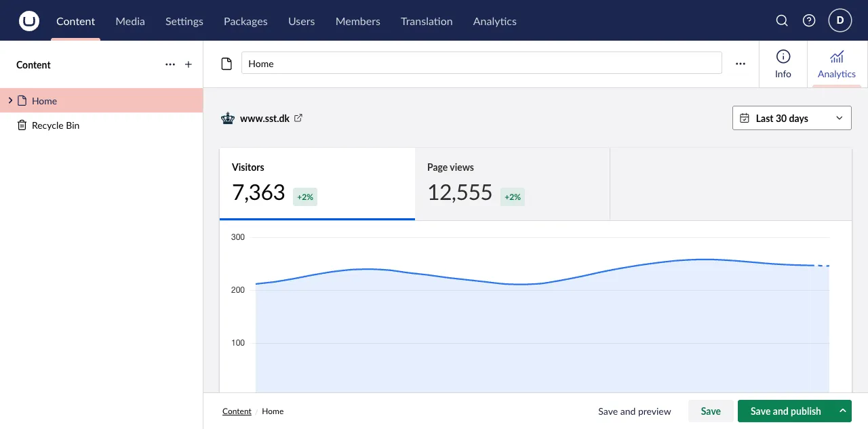868x429 pixels.
Task: Click the 200 axis label
Action: [238, 290]
